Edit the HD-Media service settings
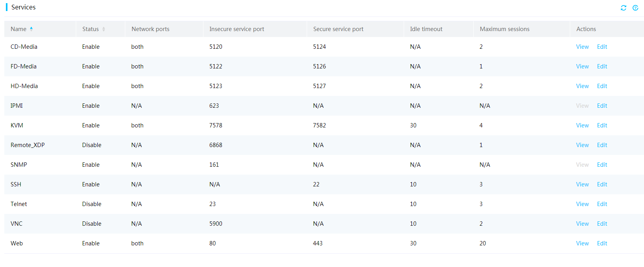 602,86
